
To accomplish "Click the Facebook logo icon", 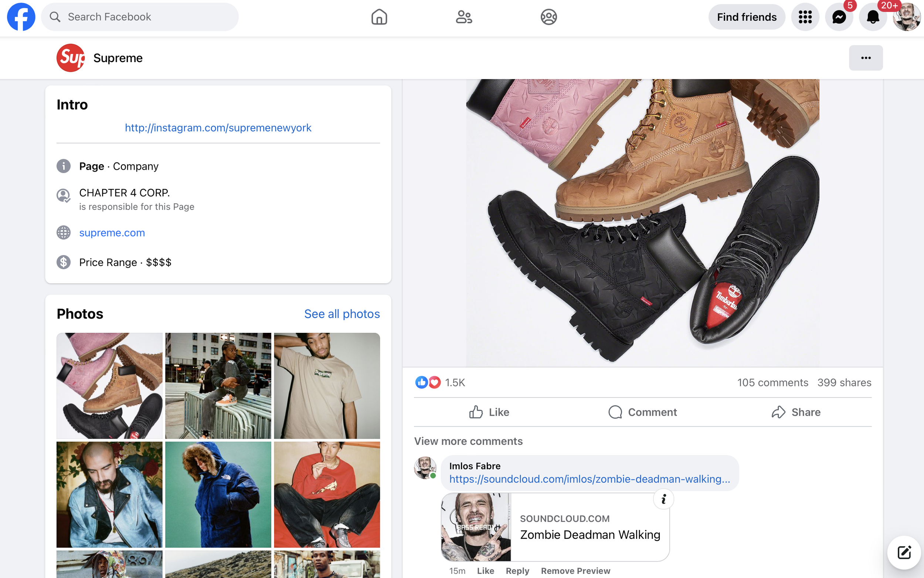I will 21,17.
